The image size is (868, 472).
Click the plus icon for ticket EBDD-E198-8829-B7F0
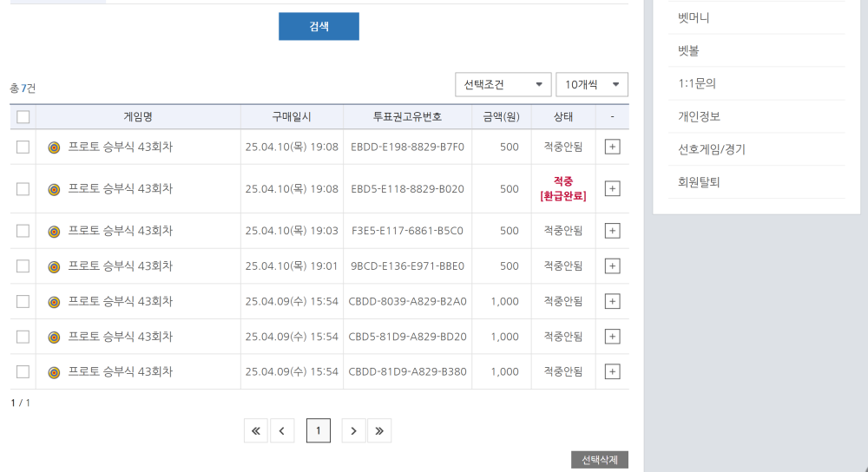coord(612,147)
